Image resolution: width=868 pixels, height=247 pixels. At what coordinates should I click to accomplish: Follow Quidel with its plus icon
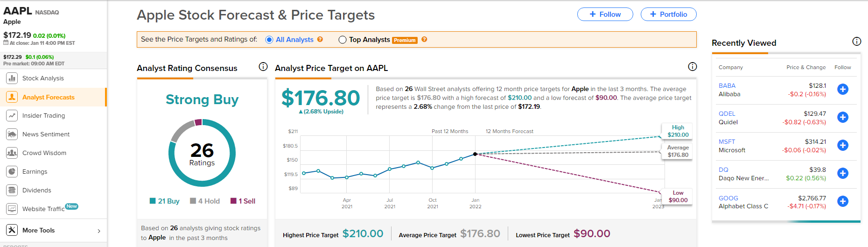click(x=843, y=117)
